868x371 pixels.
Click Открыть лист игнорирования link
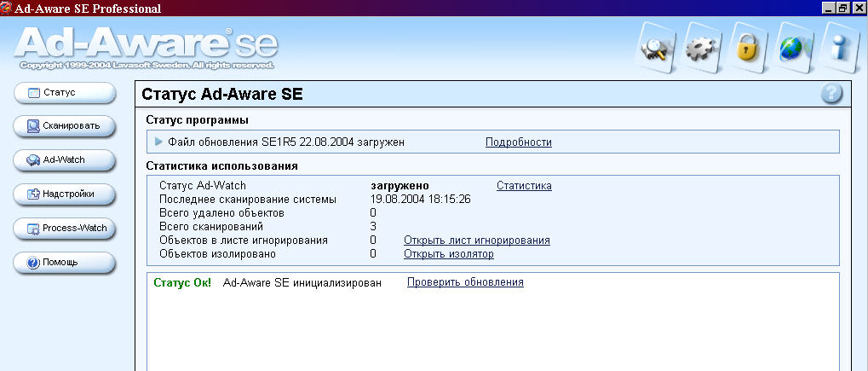click(x=477, y=241)
